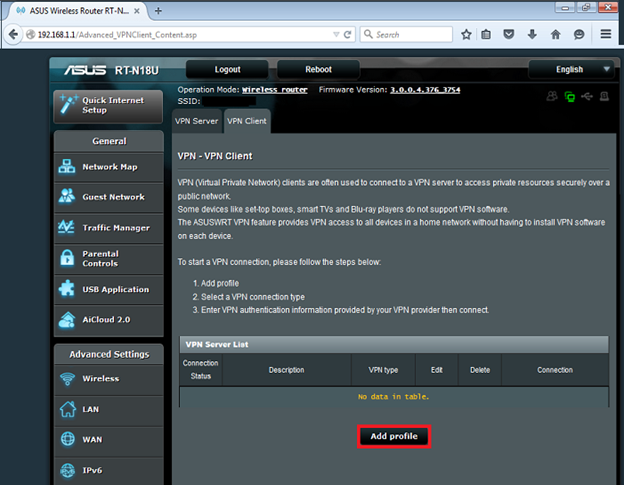Open the bookmarks list clipboard icon
This screenshot has width=624, height=485.
tap(486, 35)
